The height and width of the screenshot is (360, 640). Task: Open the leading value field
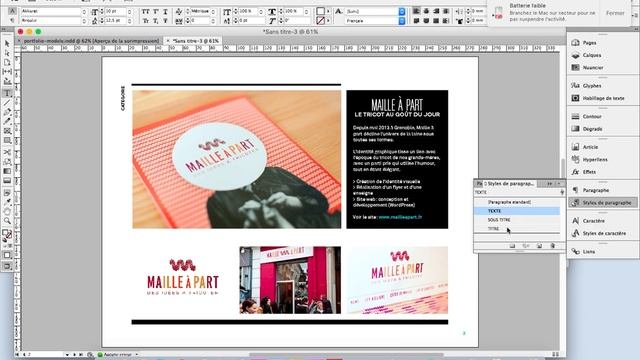coord(115,20)
